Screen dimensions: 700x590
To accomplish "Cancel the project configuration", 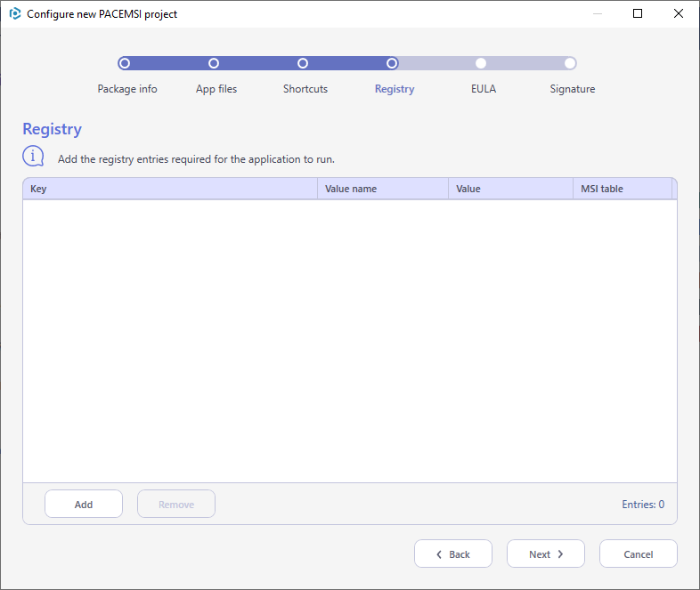I will point(639,554).
